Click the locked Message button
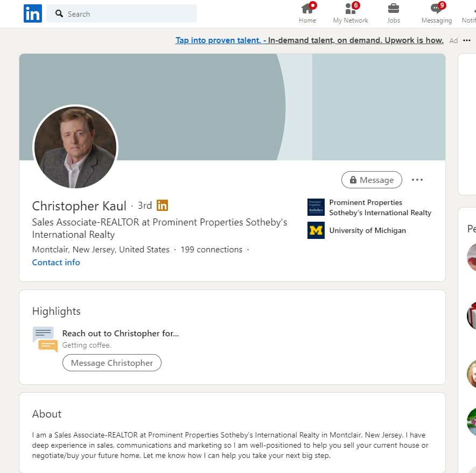Screen dimensions: 476x473 tap(372, 180)
